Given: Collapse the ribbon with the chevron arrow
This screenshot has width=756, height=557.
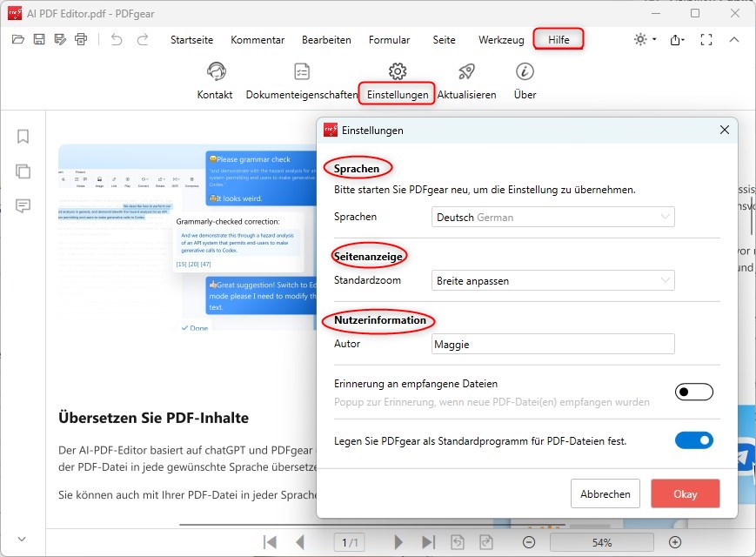Looking at the screenshot, I should click(735, 39).
